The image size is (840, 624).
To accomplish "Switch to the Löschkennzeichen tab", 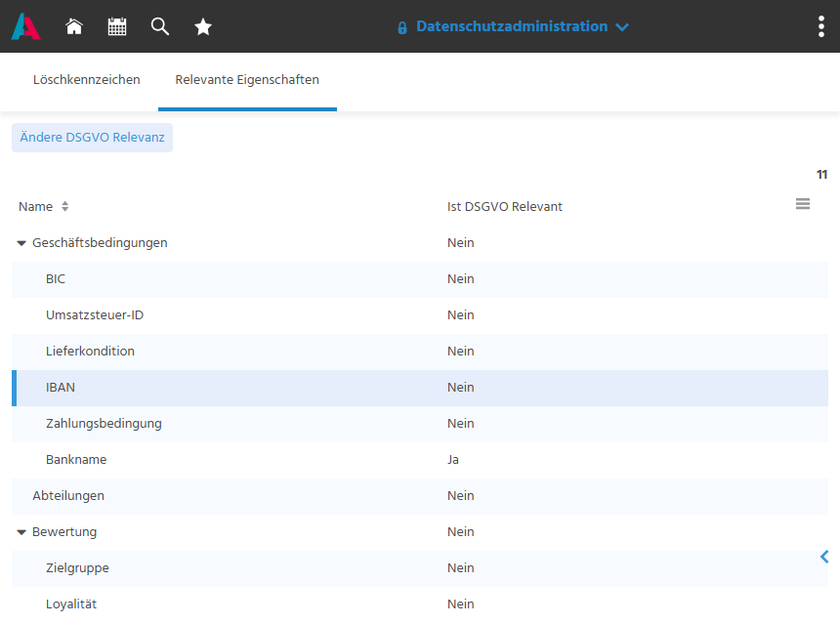I will click(87, 80).
